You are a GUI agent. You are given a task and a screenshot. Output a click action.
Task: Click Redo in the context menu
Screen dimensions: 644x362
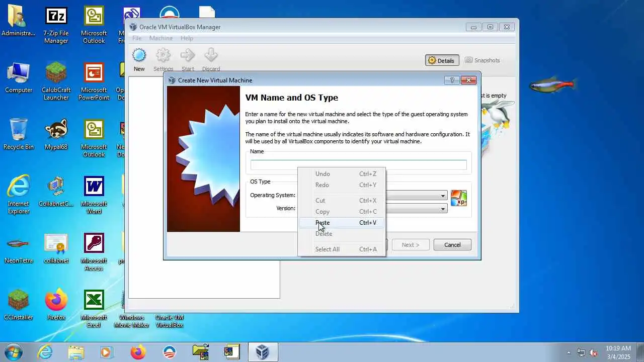click(342, 185)
